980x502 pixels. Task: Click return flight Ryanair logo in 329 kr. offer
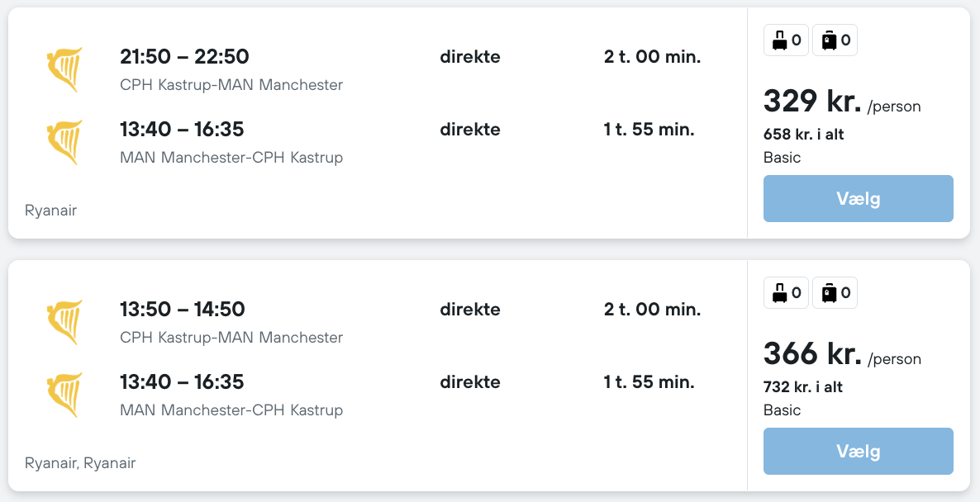point(64,142)
